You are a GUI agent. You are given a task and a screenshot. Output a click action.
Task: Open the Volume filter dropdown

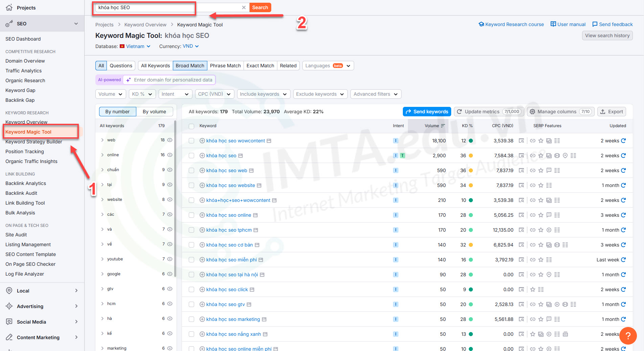click(x=111, y=94)
